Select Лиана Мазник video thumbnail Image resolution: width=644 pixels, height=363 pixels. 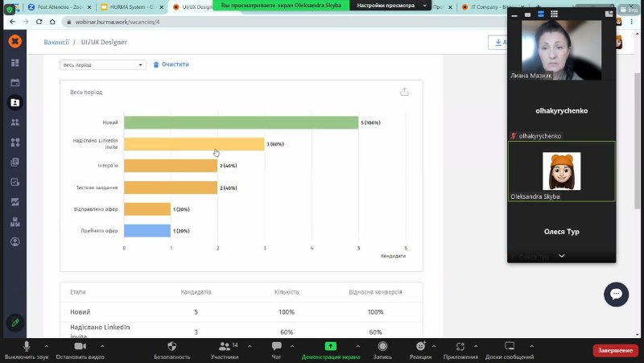pos(561,50)
